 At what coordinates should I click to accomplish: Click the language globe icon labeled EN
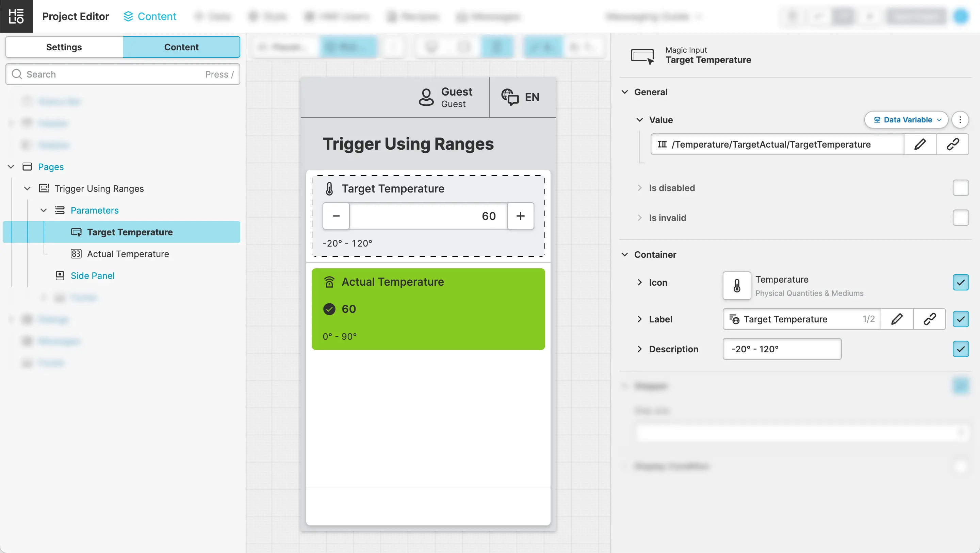click(510, 97)
